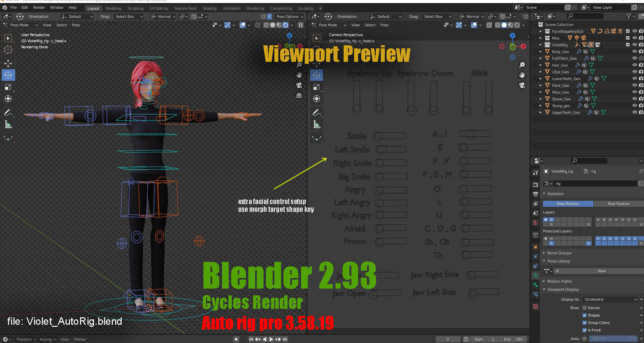This screenshot has height=343, width=644.
Task: Switch to the Sculpting workspace tab
Action: tap(135, 8)
